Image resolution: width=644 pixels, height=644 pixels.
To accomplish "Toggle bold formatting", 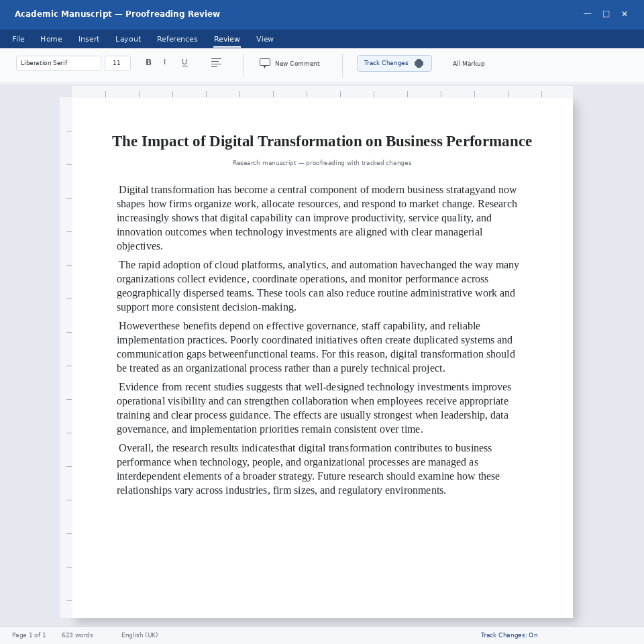I will [148, 62].
